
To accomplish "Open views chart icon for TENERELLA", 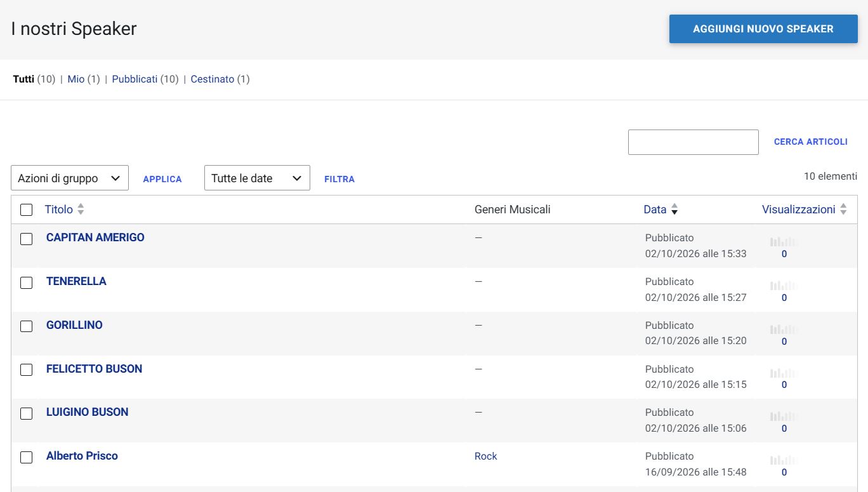I will pyautogui.click(x=784, y=286).
